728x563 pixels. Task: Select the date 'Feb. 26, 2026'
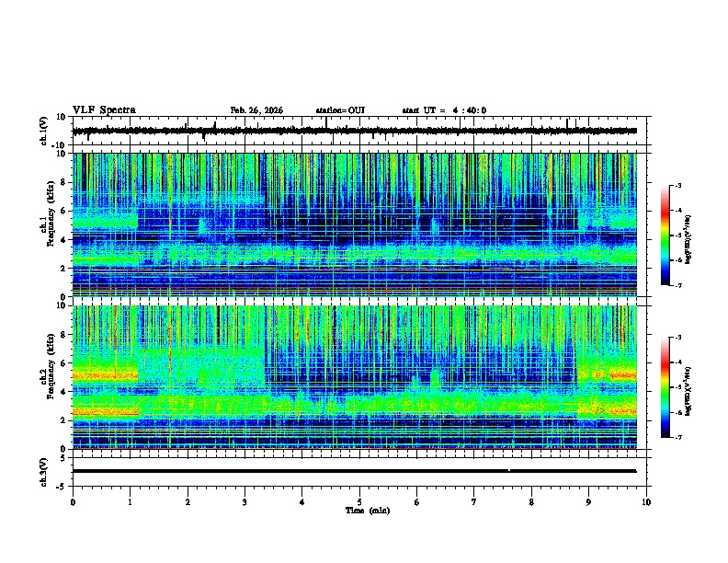point(256,110)
